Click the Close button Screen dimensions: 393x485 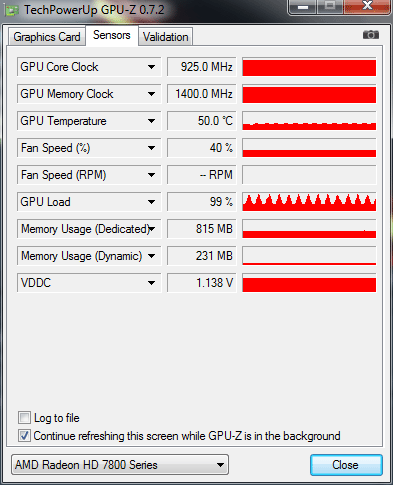[346, 465]
